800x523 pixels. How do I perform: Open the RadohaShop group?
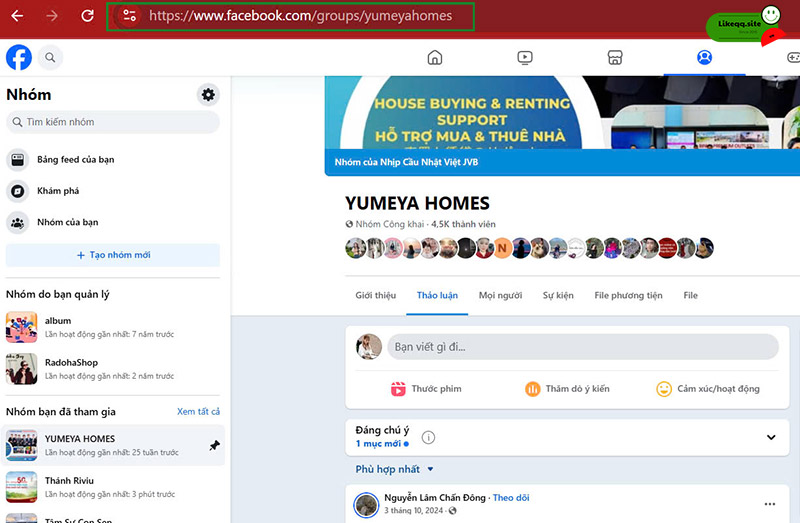113,369
